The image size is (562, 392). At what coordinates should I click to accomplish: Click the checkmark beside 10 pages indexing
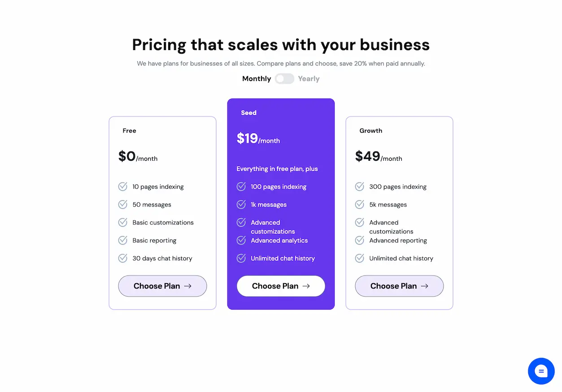(122, 186)
